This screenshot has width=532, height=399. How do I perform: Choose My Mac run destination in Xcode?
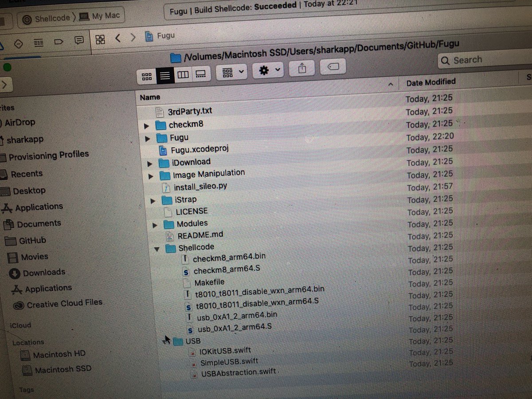point(100,16)
